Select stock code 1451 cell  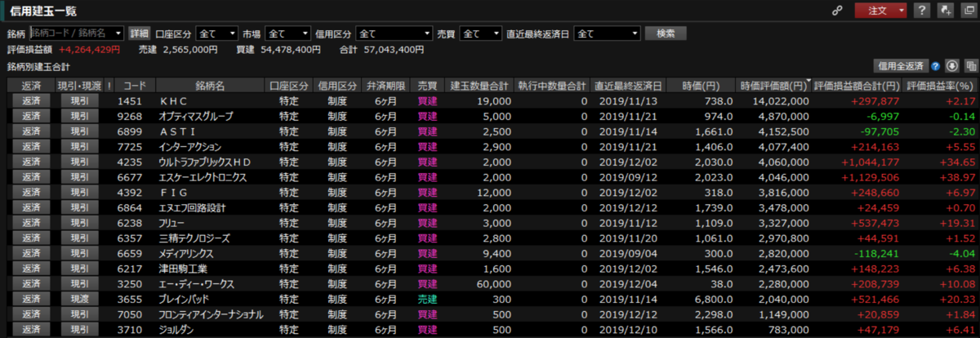point(131,100)
